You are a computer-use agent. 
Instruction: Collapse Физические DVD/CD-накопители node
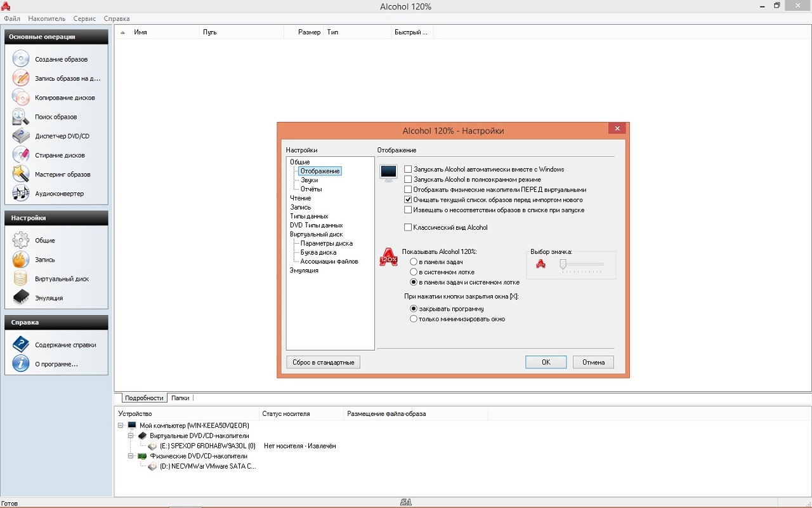[x=131, y=456]
